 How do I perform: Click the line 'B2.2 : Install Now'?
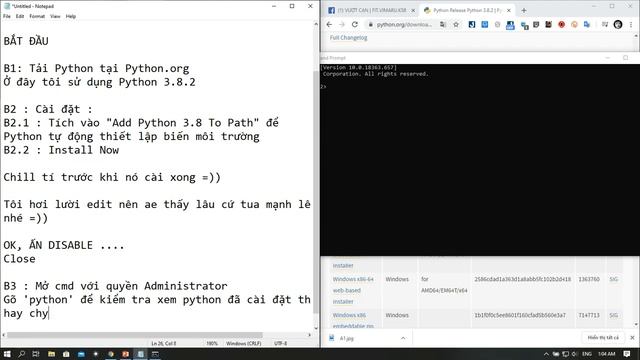[x=61, y=150]
